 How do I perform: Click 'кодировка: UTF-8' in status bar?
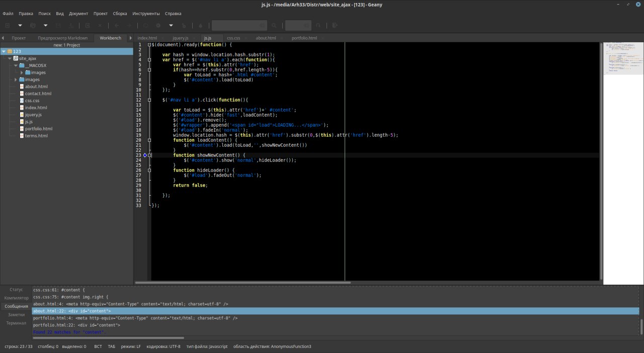tap(163, 346)
